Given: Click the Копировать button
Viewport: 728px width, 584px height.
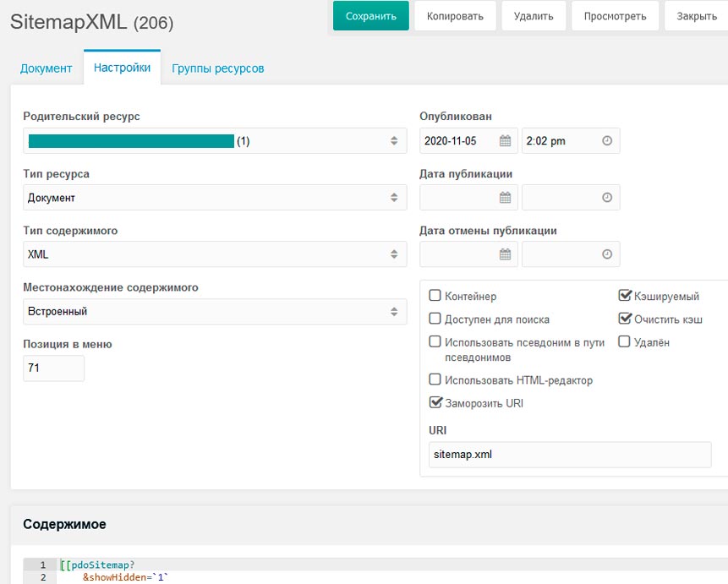Looking at the screenshot, I should point(455,16).
